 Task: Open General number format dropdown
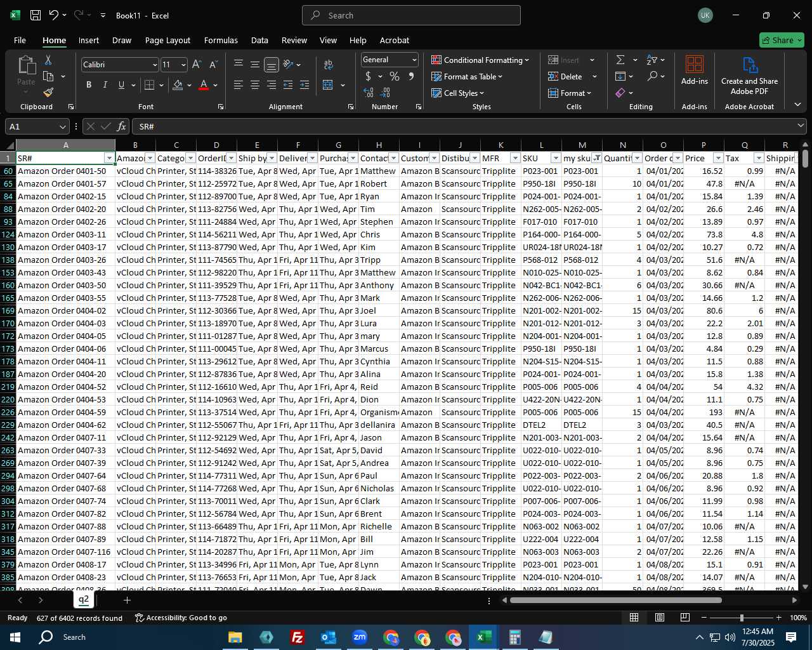[414, 60]
